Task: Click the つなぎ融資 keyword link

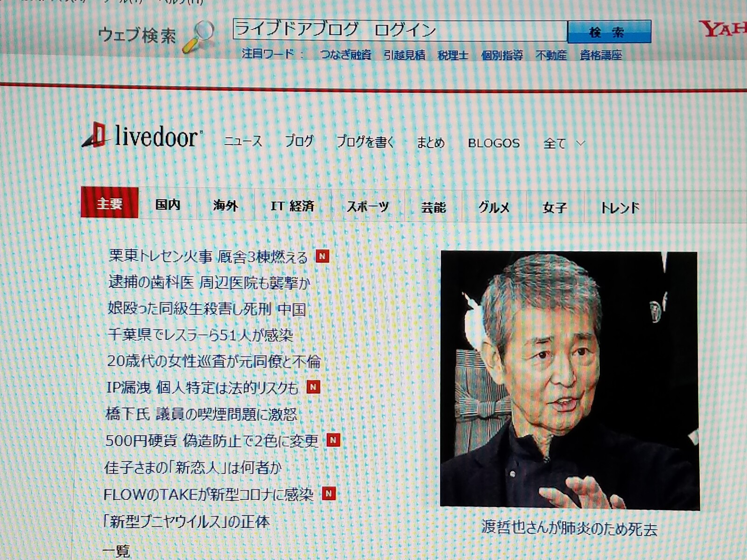Action: click(x=345, y=55)
